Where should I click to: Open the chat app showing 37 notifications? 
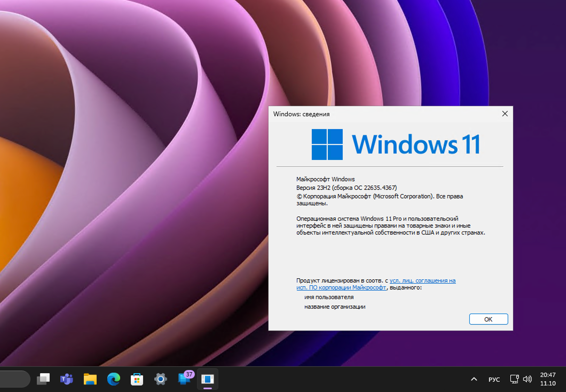pyautogui.click(x=184, y=379)
